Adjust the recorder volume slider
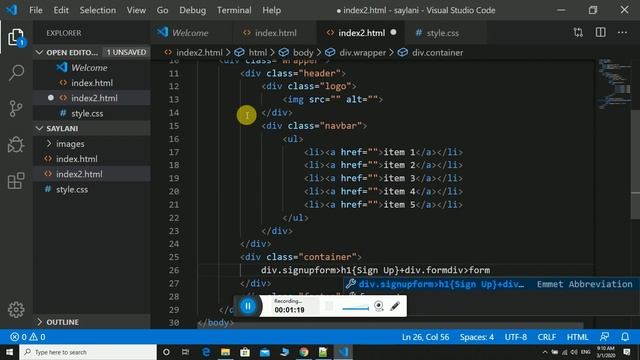The width and height of the screenshot is (640, 360). coord(356,309)
